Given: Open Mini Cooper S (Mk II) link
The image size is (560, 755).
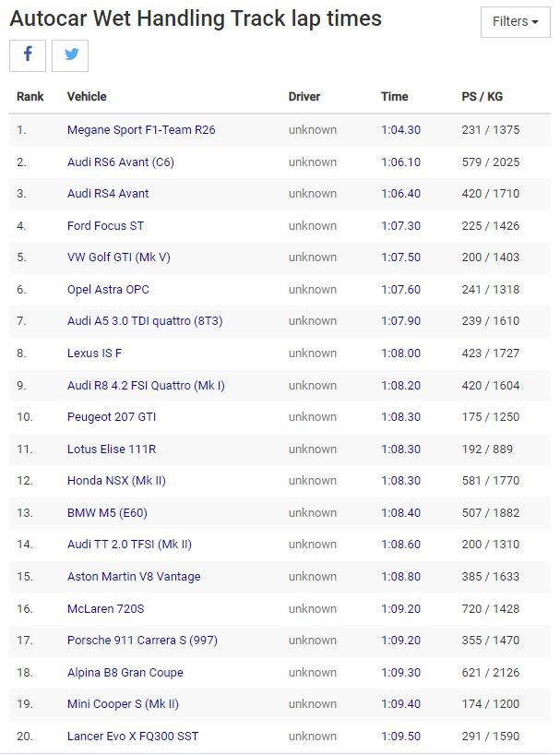Looking at the screenshot, I should tap(123, 704).
